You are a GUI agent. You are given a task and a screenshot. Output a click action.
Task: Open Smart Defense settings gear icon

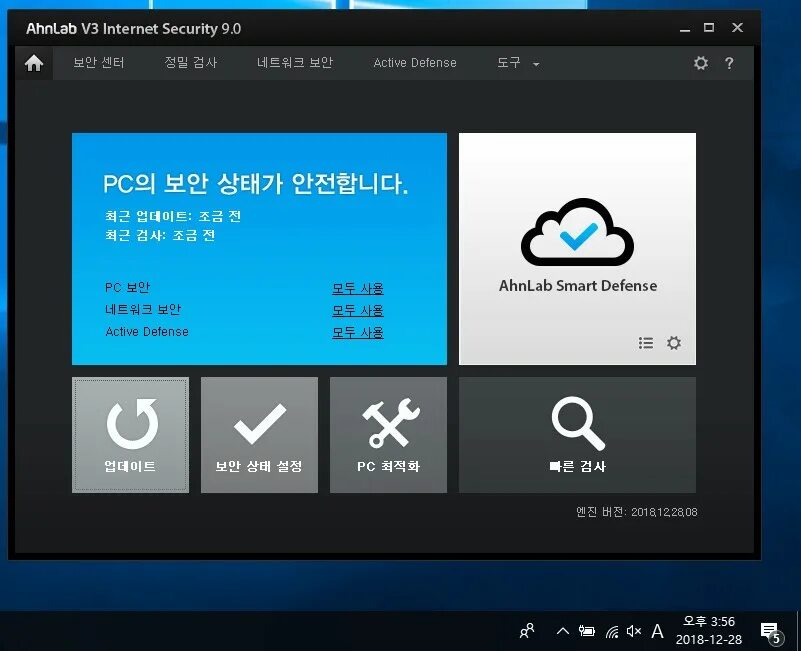pyautogui.click(x=674, y=343)
